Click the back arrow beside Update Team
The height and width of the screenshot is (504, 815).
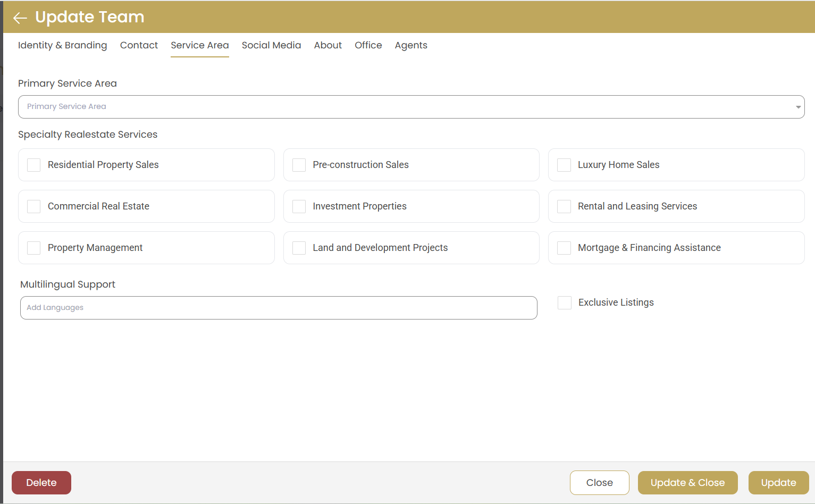tap(20, 17)
